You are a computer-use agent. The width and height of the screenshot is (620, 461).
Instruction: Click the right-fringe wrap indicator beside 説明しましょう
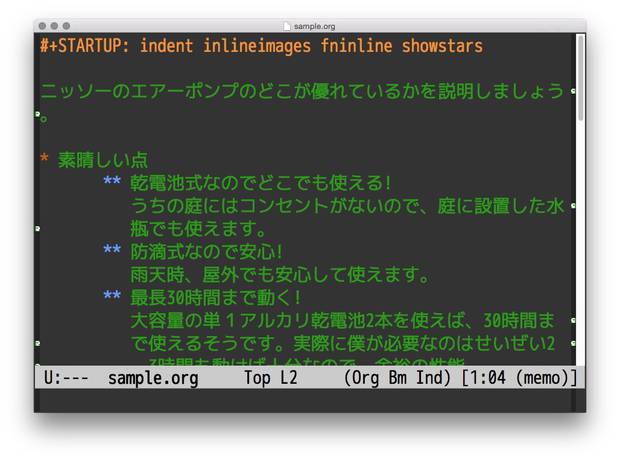coord(573,91)
